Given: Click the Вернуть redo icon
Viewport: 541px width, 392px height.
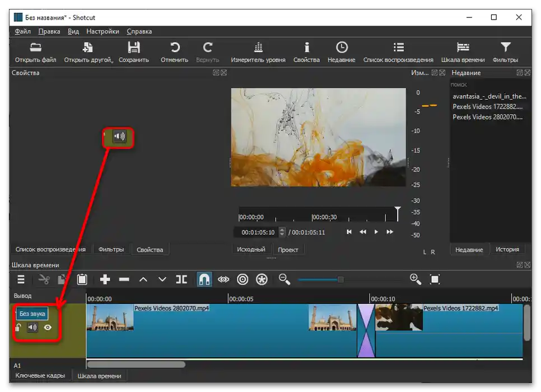Looking at the screenshot, I should pos(207,47).
